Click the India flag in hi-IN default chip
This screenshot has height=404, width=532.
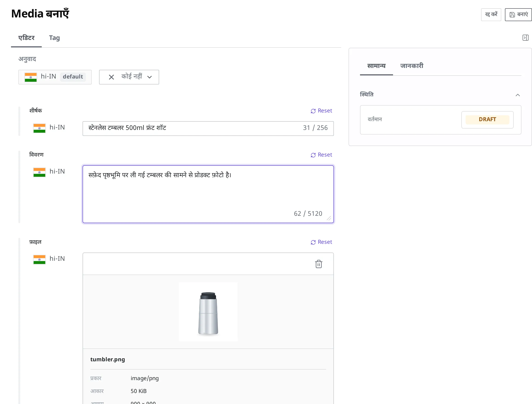pyautogui.click(x=30, y=77)
